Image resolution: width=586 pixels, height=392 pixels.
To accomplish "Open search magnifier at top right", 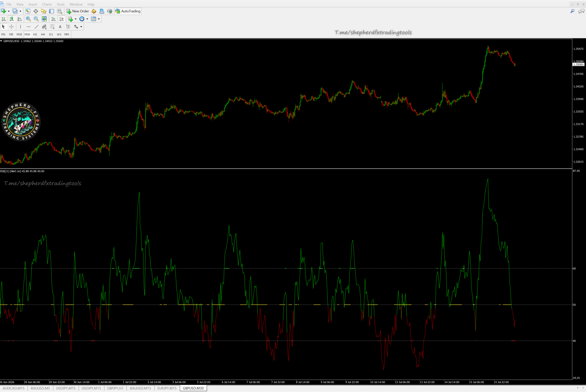I will click(x=572, y=11).
